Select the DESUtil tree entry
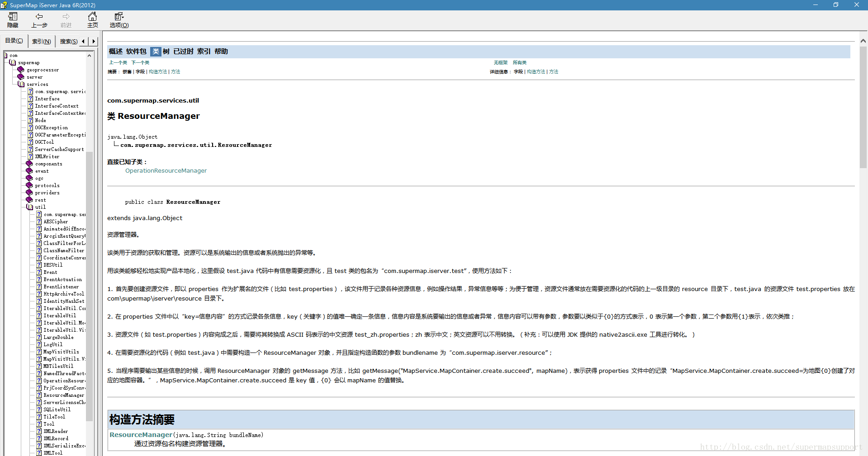This screenshot has height=456, width=868. [x=53, y=265]
